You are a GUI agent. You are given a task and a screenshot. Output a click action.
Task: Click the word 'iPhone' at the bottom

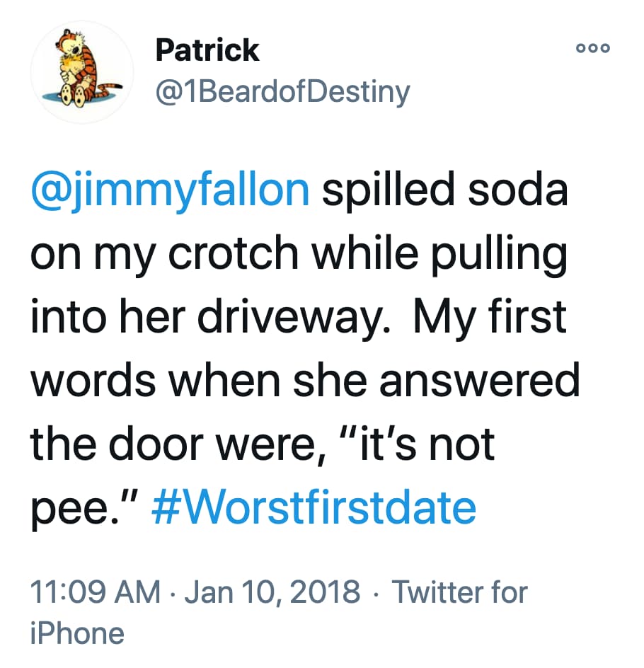point(78,633)
